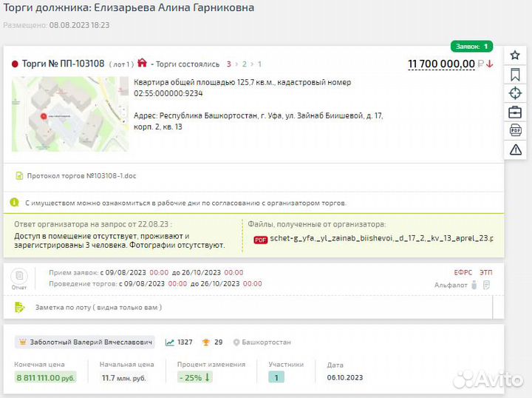Viewport: 532px width, 398px height.
Task: Open the ЕФРС link
Action: 463,272
